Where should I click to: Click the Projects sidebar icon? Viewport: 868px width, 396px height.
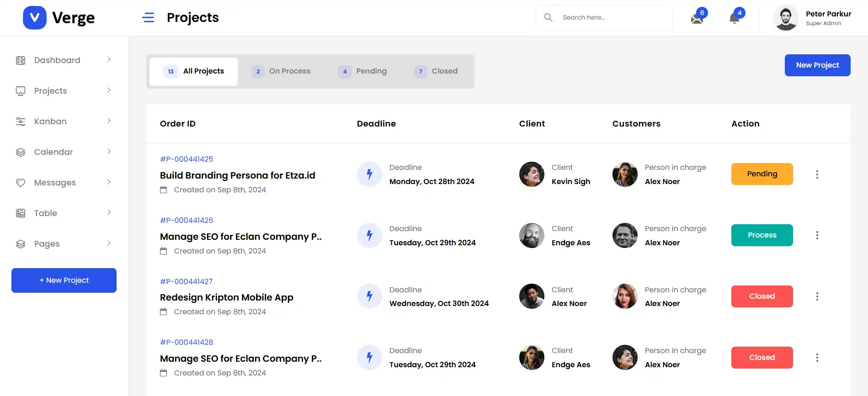tap(21, 91)
